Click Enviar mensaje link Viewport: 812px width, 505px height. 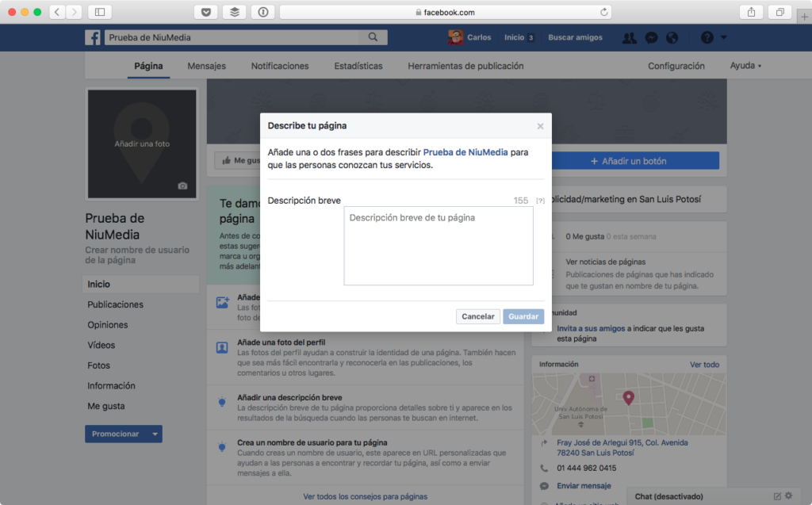point(584,486)
